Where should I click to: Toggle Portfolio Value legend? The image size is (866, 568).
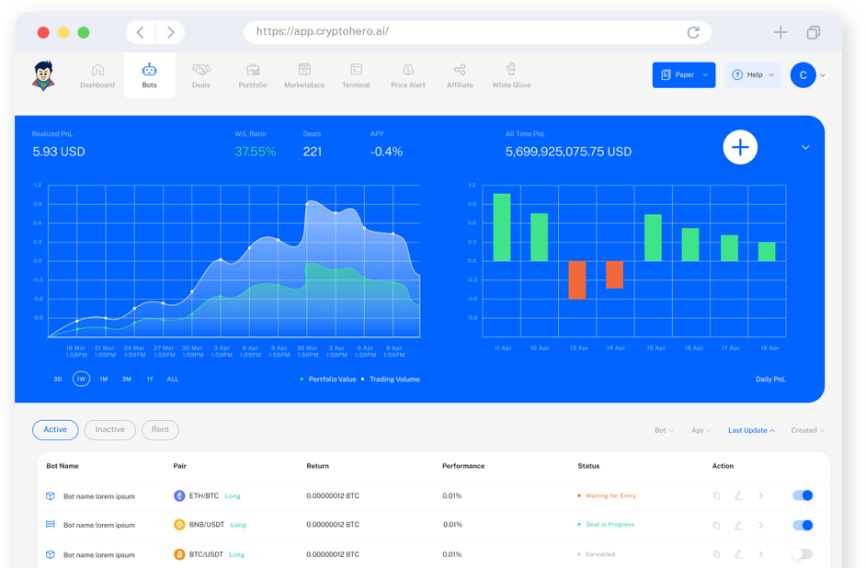pos(328,379)
